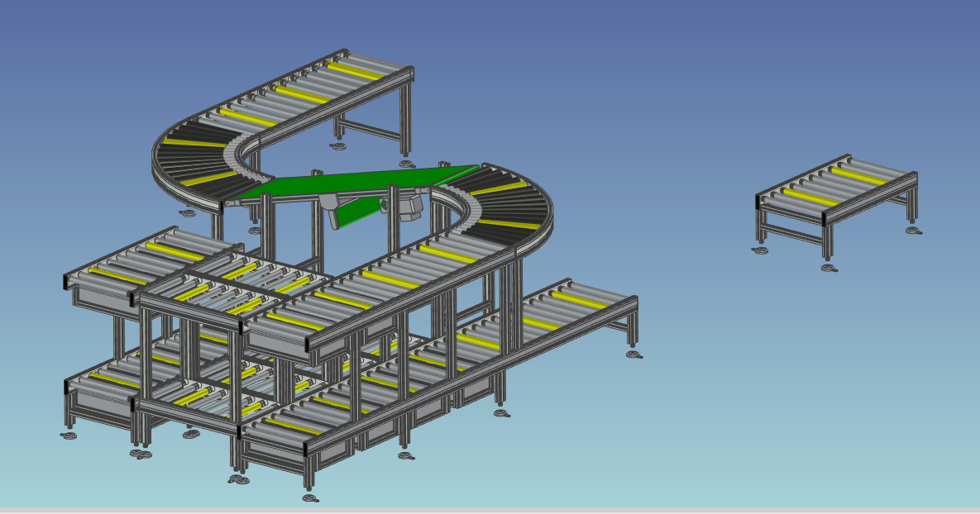Click the long straight conveyor extending right
980x514 pixels.
tap(571, 306)
